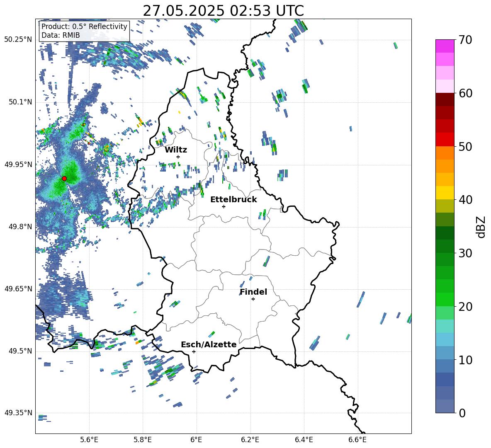Click the 49.95°N latitude label

[18, 164]
